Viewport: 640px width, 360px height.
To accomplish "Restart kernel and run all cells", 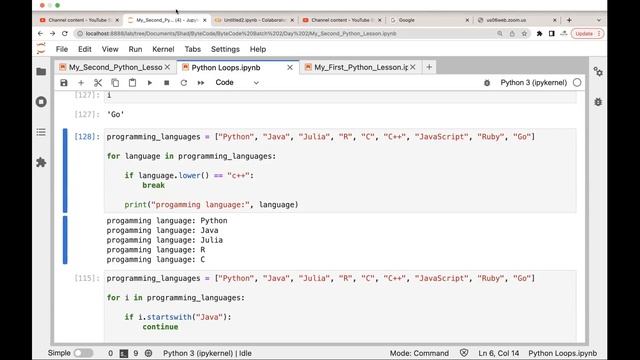I will pos(201,83).
